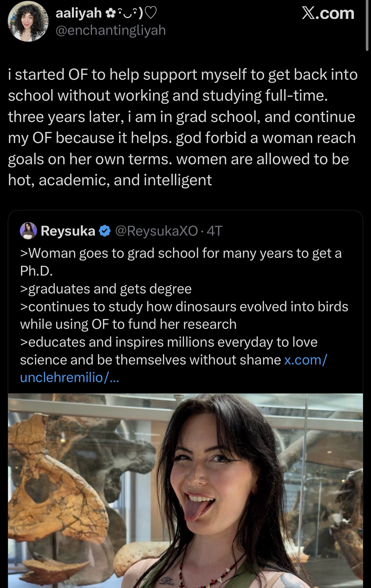371x588 pixels.
Task: Click the heart emoji after aaliyah's name
Action: click(151, 13)
